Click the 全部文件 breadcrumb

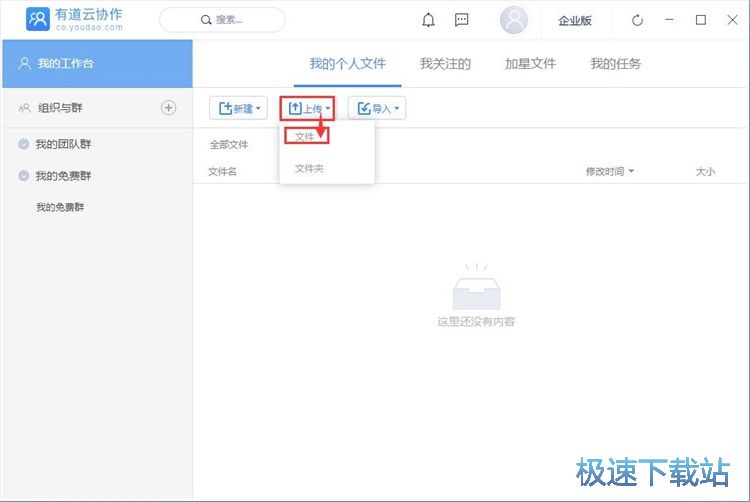click(x=229, y=145)
